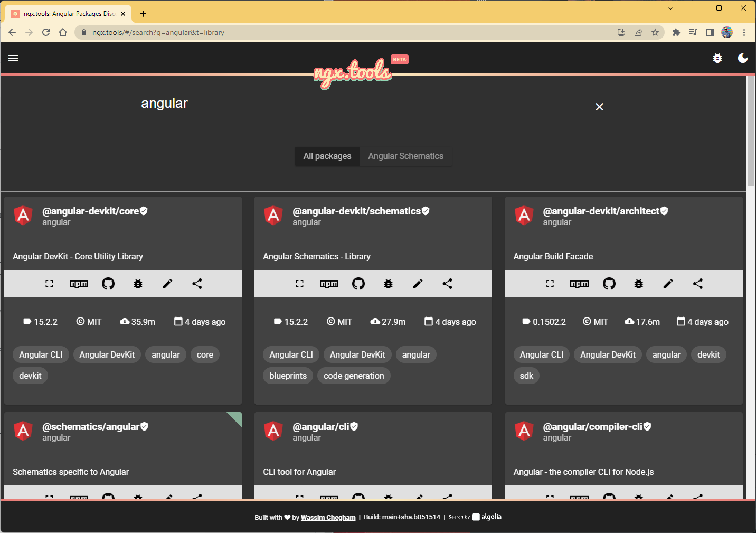The image size is (756, 533).
Task: Click the Angular logo on @angular/cli card
Action: click(x=273, y=431)
